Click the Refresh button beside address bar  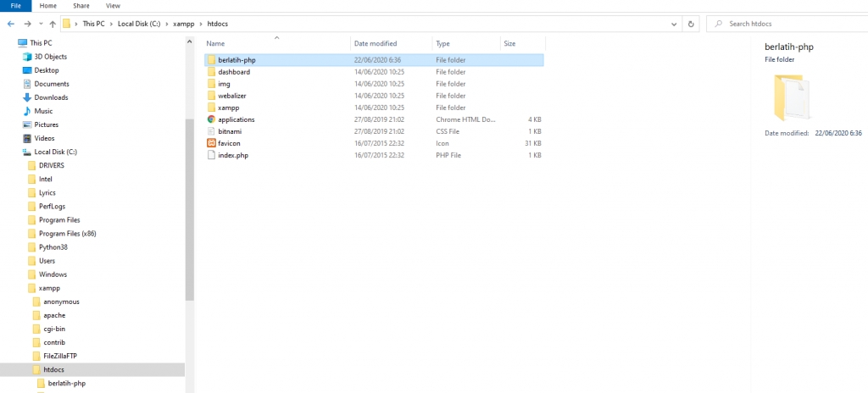[692, 24]
